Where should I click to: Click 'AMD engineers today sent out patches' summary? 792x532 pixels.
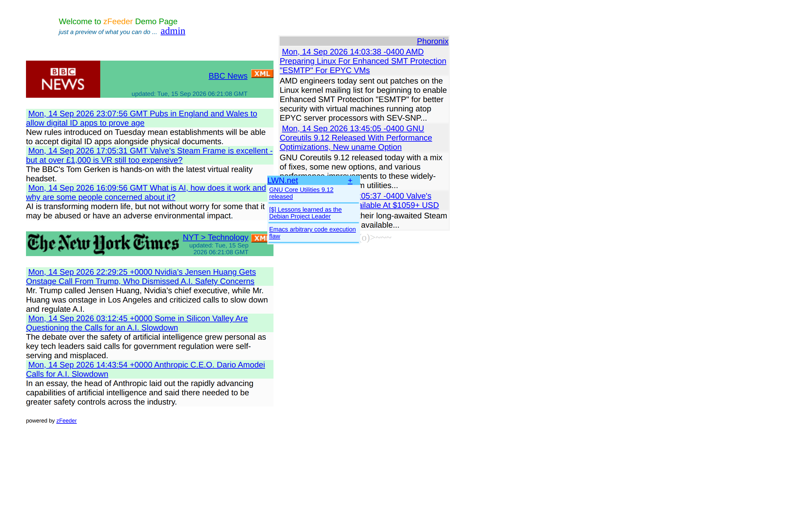(x=363, y=99)
